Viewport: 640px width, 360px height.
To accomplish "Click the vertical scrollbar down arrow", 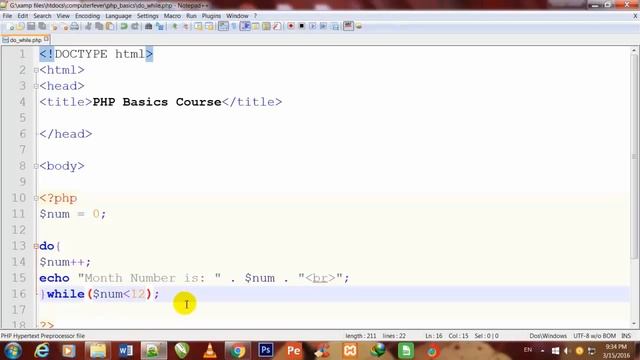I will click(634, 324).
